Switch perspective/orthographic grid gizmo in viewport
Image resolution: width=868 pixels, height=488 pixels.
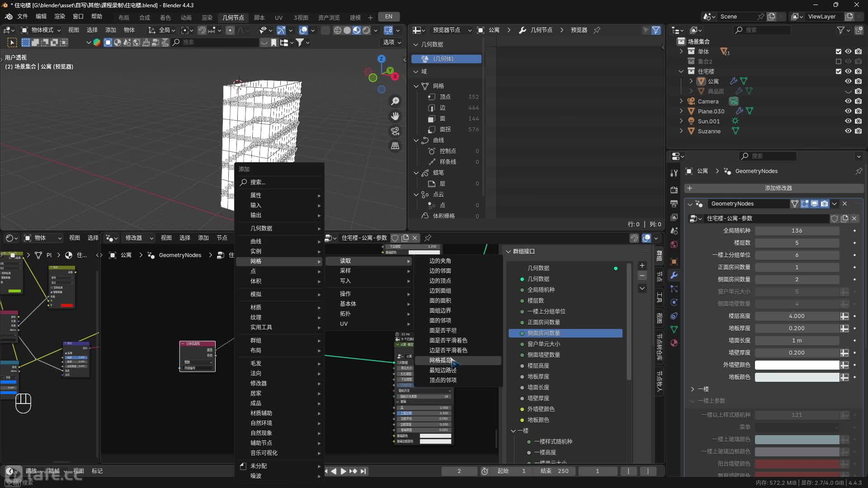click(x=395, y=146)
